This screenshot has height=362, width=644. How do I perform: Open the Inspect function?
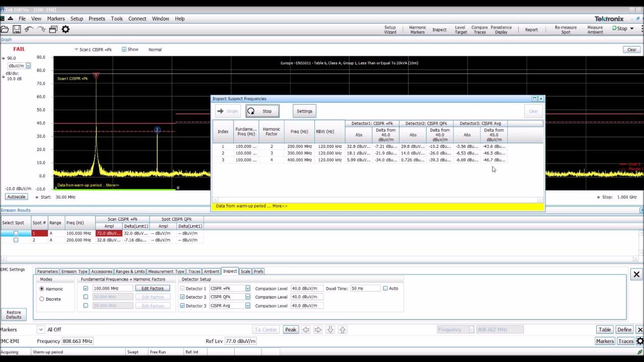click(x=439, y=30)
